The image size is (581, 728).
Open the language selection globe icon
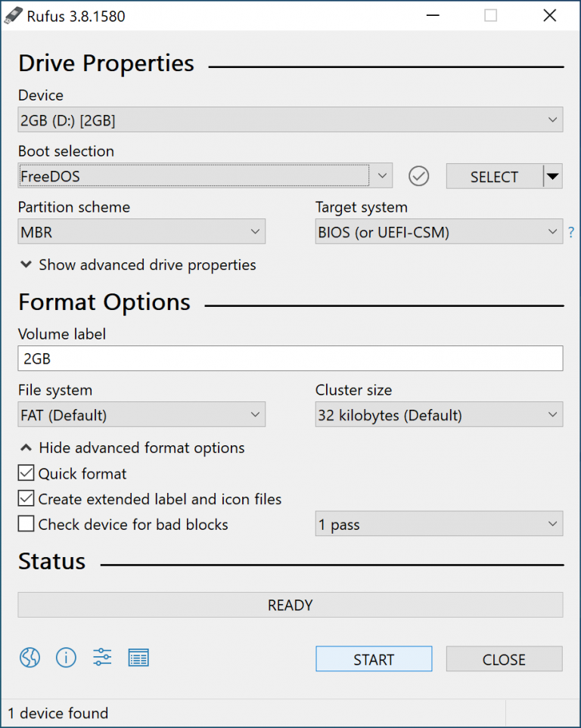point(30,658)
